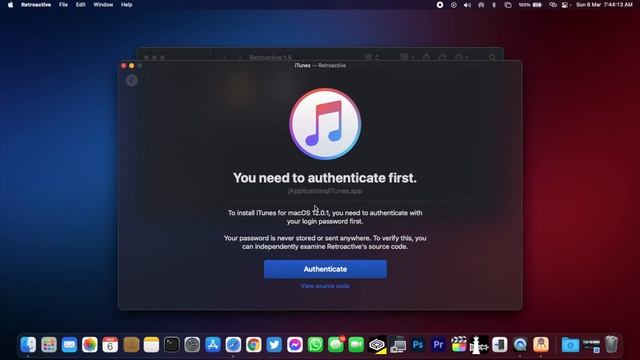This screenshot has width=640, height=360.
Task: Click the share icon in Finder window behind
Action: click(427, 57)
